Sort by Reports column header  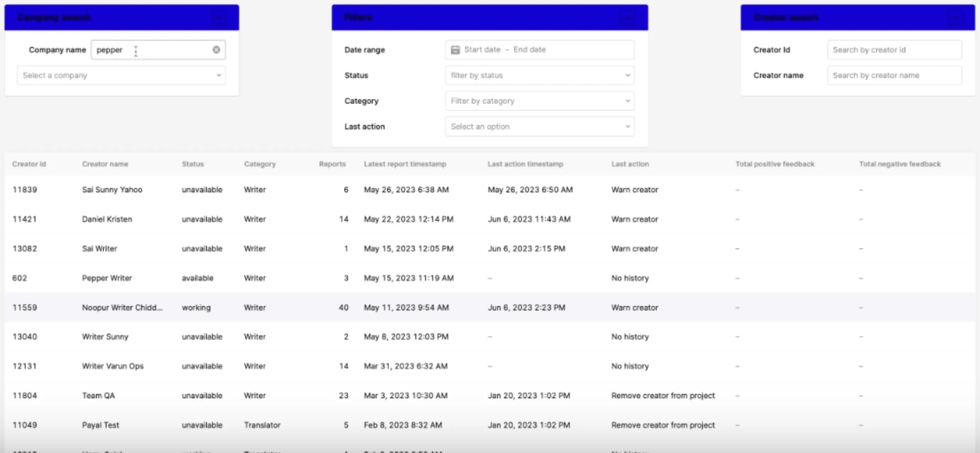click(332, 164)
